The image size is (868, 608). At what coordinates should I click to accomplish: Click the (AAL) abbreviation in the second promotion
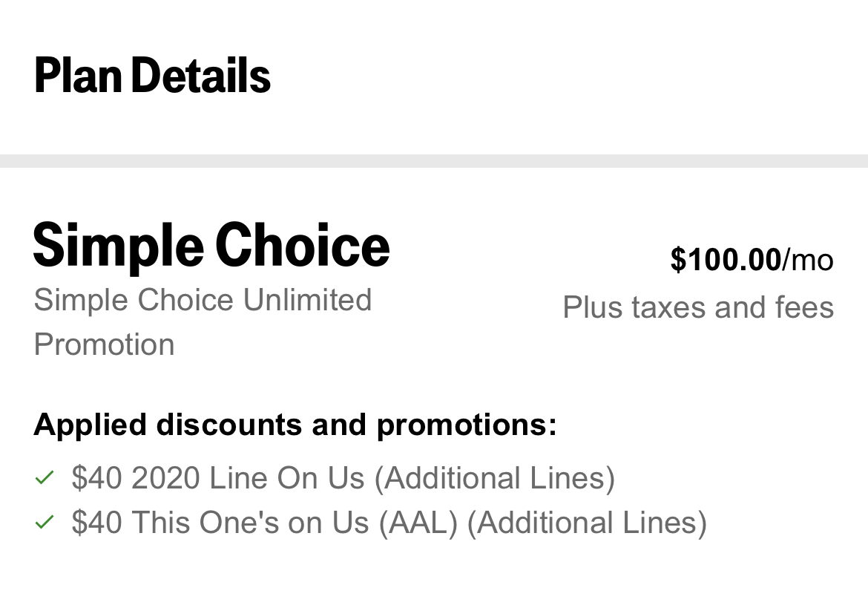click(418, 522)
